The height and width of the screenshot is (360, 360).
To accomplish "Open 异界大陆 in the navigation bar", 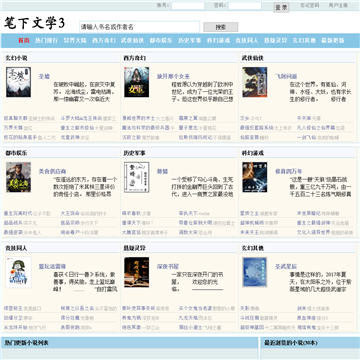I will tap(75, 41).
